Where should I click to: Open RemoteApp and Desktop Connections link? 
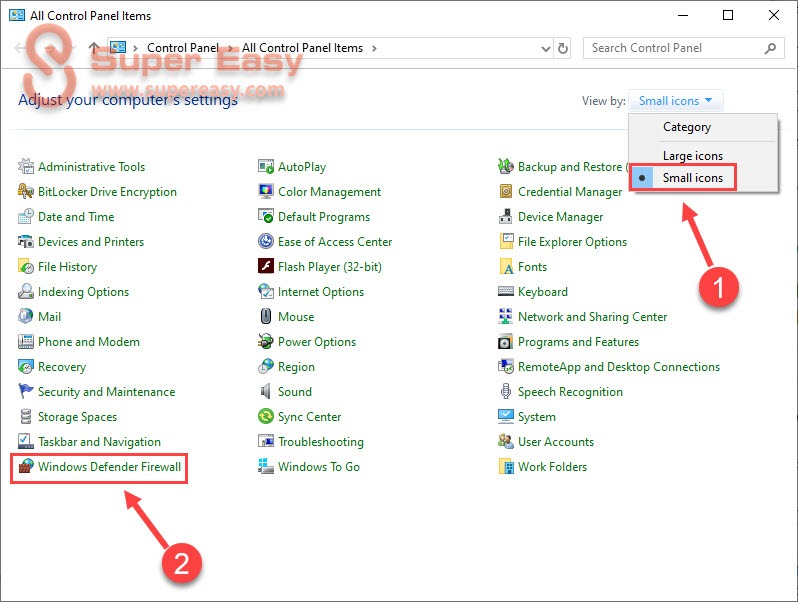coord(619,367)
